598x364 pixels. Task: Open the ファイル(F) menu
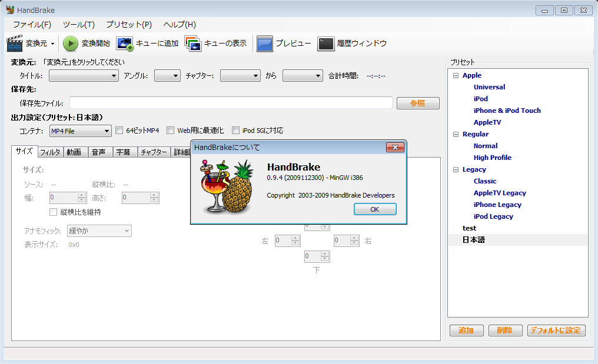32,24
